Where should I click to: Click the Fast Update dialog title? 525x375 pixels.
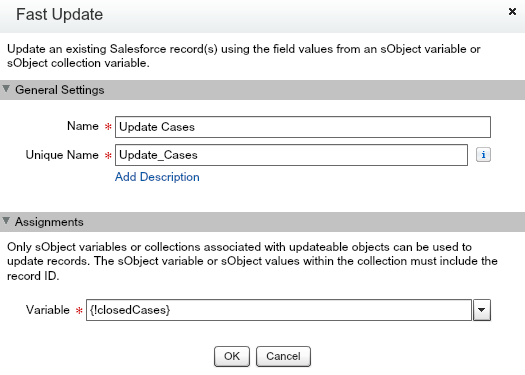(x=60, y=14)
